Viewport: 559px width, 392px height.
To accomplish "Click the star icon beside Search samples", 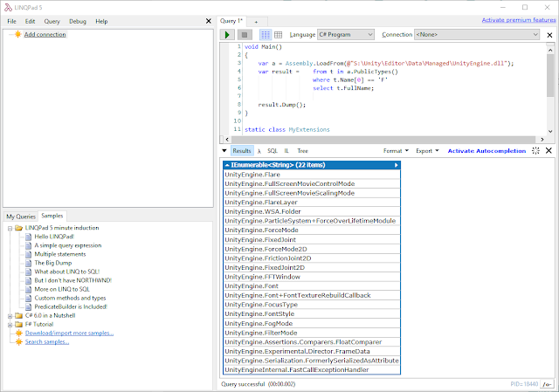I will [19, 341].
